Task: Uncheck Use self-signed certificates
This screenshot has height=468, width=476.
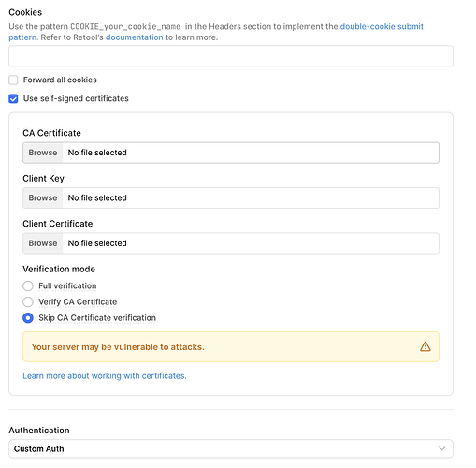Action: [x=13, y=98]
